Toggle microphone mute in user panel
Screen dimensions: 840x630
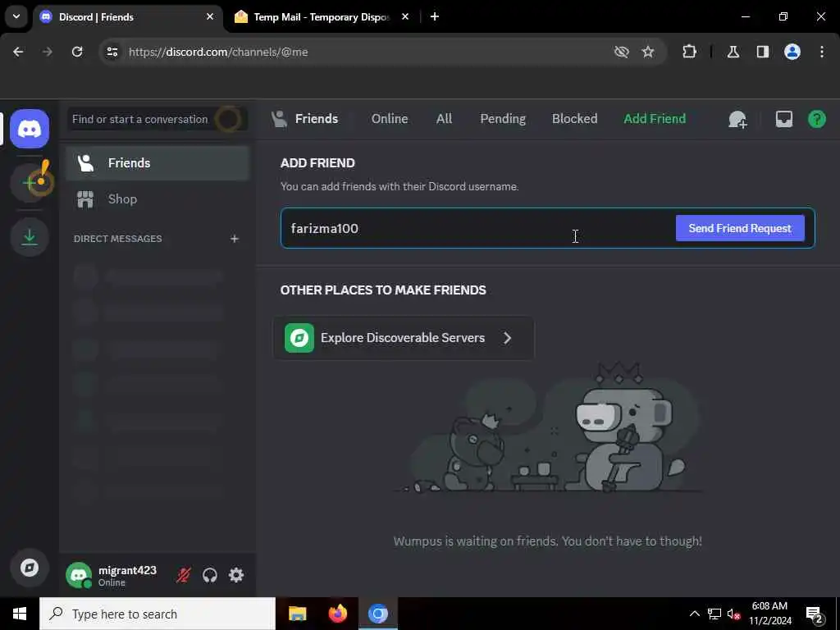pos(183,575)
